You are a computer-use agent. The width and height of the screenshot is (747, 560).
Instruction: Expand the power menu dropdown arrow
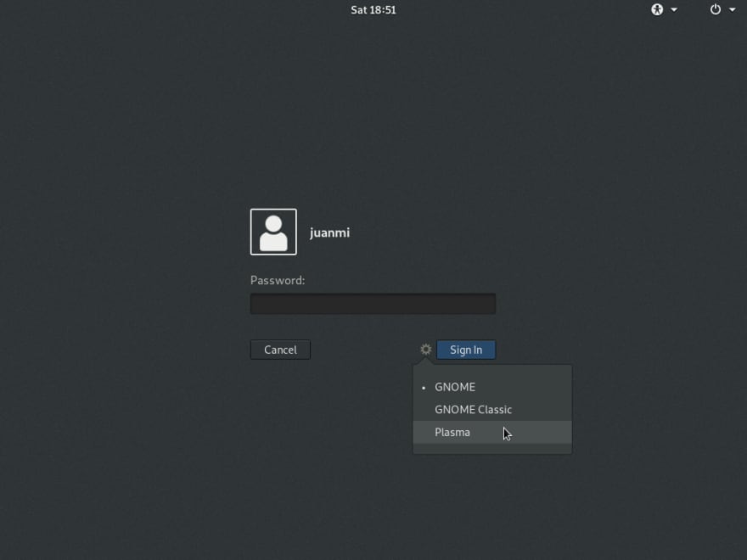click(733, 9)
